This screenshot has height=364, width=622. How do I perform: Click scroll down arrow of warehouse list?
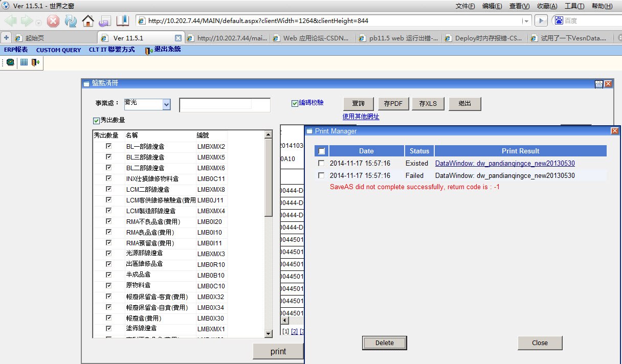click(x=268, y=334)
